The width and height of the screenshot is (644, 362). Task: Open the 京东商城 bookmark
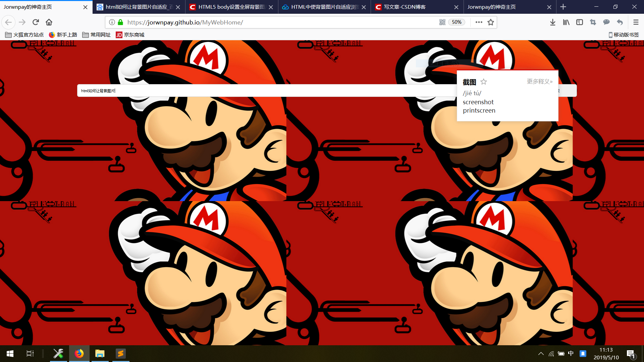tap(130, 35)
